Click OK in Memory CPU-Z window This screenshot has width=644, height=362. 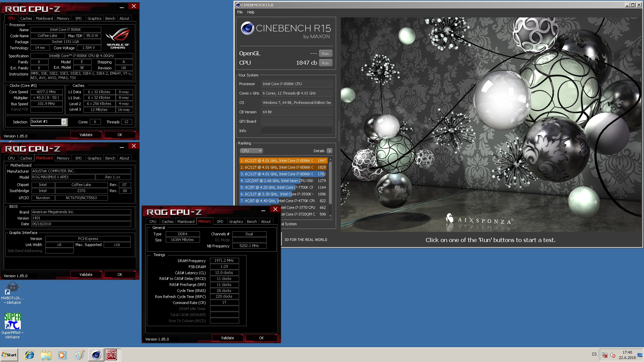pos(261,338)
